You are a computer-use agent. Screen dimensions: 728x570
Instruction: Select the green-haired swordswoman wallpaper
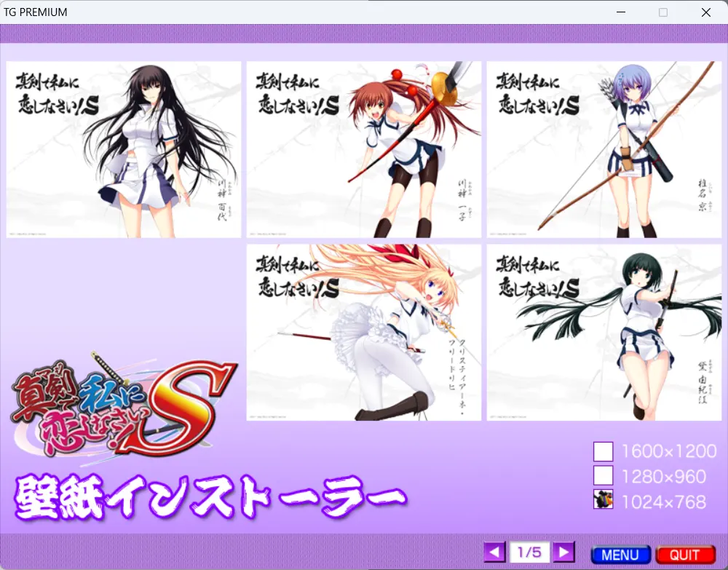pyautogui.click(x=604, y=333)
